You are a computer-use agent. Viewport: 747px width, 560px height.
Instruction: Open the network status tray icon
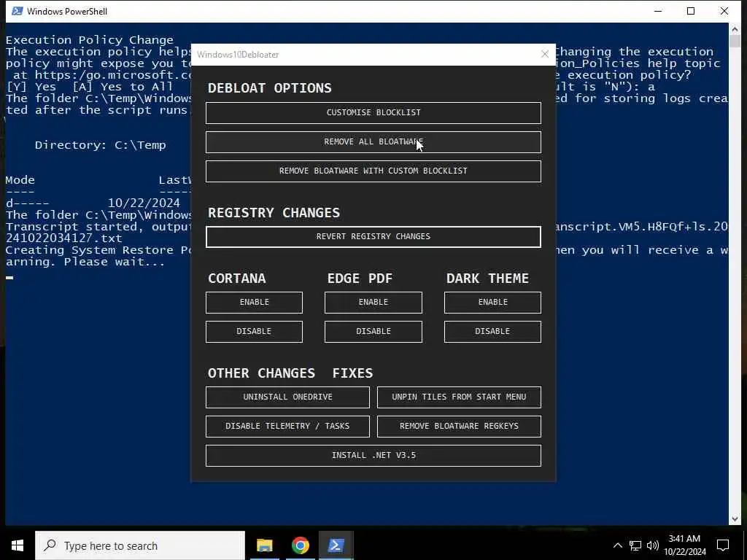click(x=635, y=545)
